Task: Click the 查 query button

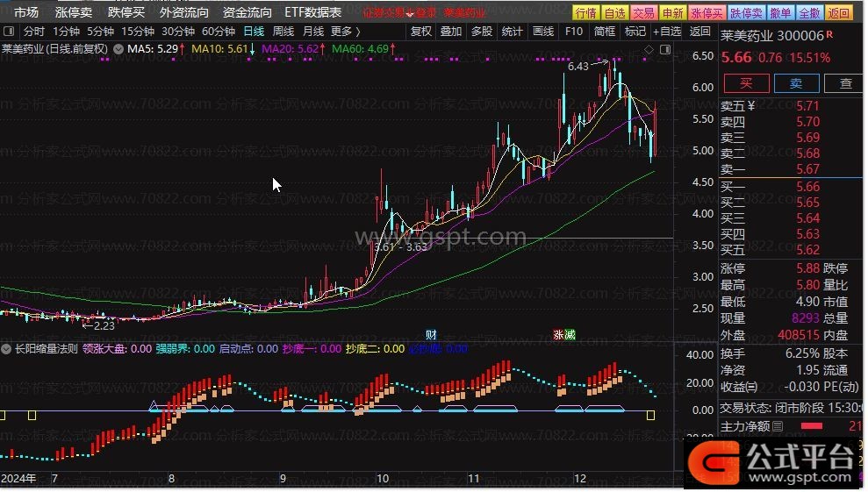Action: click(845, 83)
